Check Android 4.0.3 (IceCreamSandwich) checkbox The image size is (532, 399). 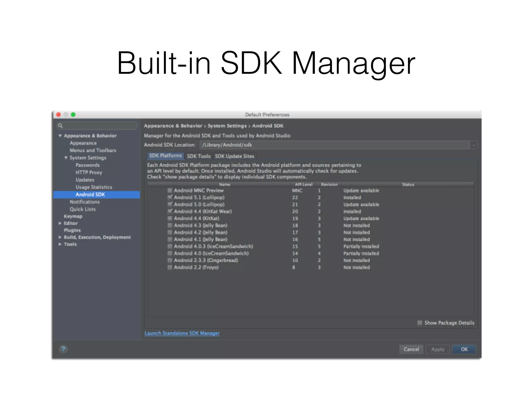coord(170,246)
